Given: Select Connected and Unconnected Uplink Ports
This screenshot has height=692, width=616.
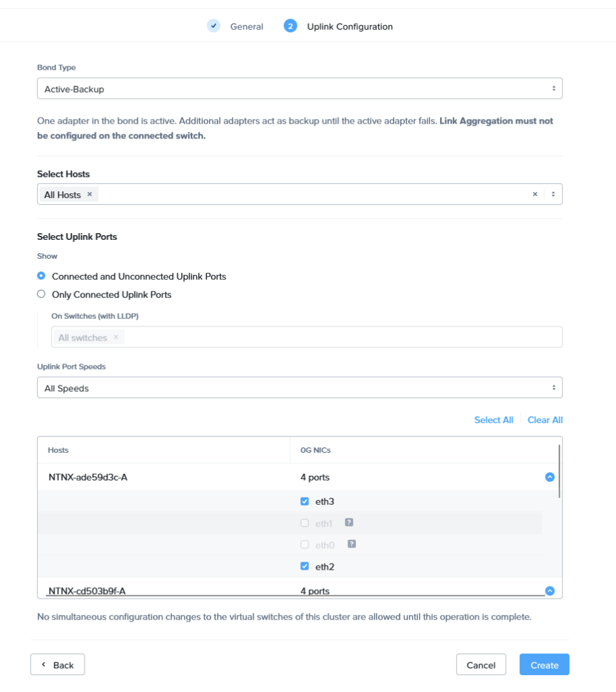Looking at the screenshot, I should [x=41, y=276].
